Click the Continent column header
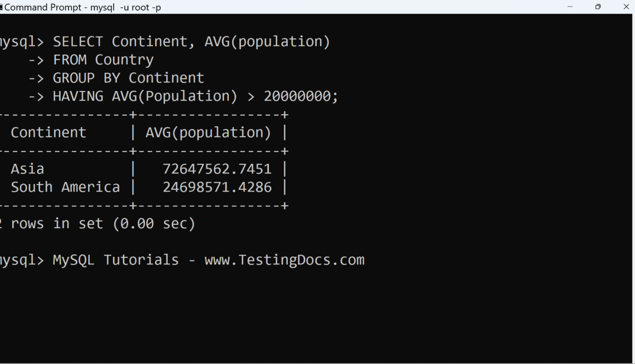 pyautogui.click(x=48, y=132)
